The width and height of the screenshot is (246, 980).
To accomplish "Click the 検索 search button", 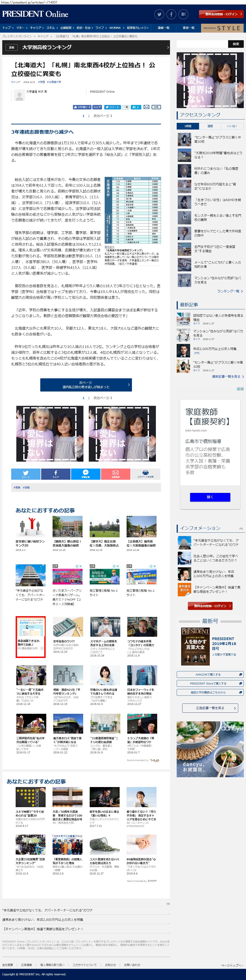I will click(236, 44).
